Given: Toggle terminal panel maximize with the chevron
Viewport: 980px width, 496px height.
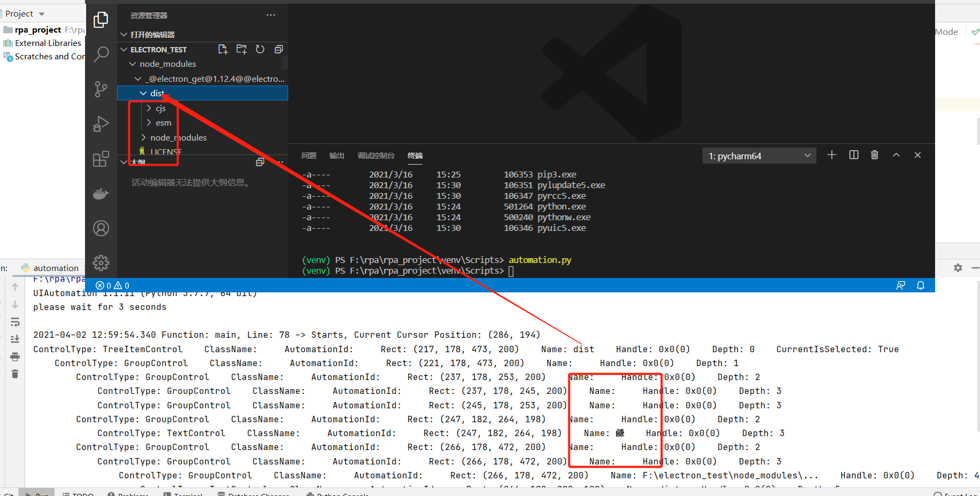Looking at the screenshot, I should [x=896, y=155].
